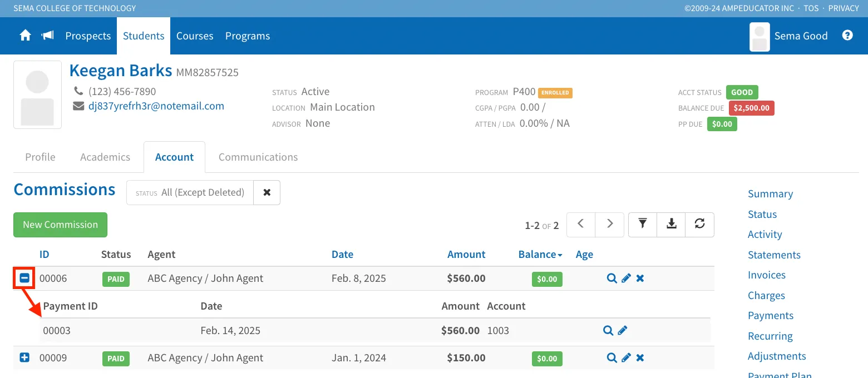Screen dimensions: 868x378
Task: Go to the Home icon in navbar
Action: coord(25,36)
